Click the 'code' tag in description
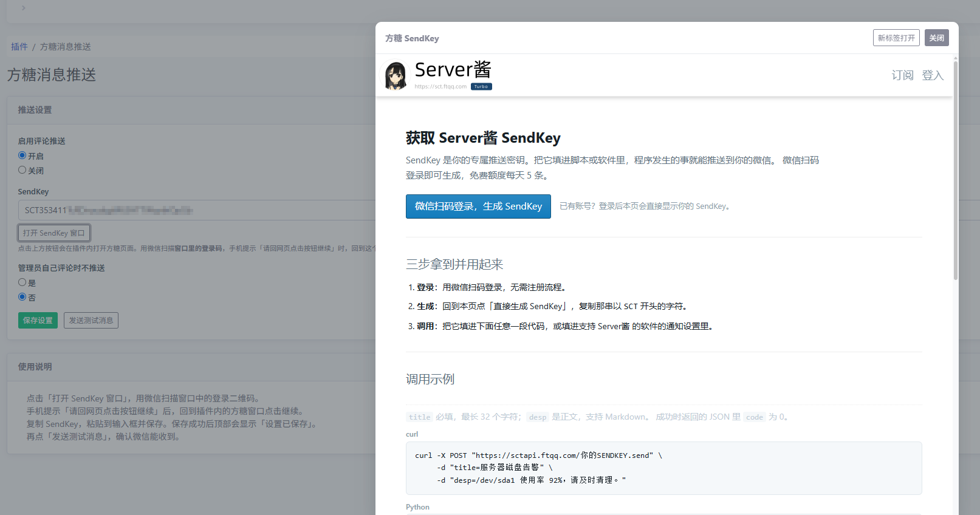This screenshot has height=515, width=980. coord(755,417)
